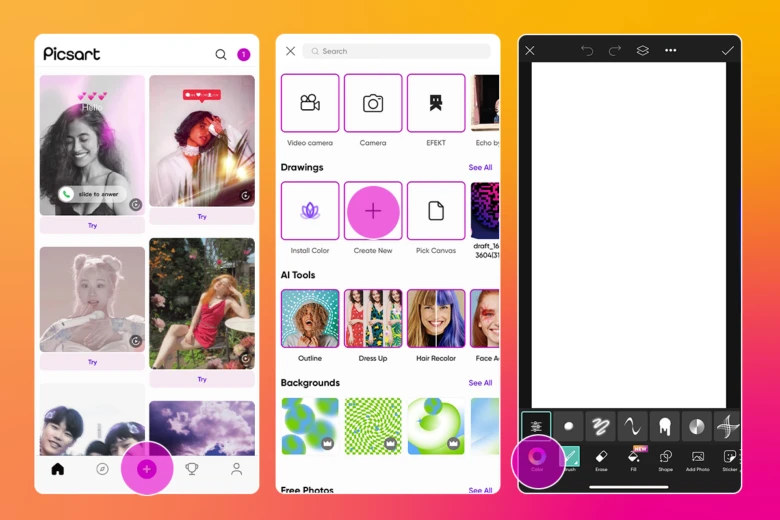Undo the last drawing action

click(587, 51)
